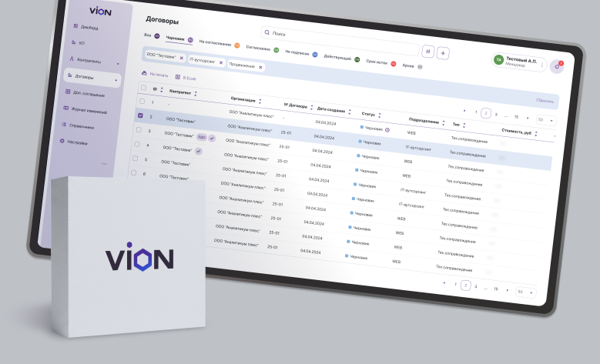
Task: Click the checkmark badge in row 4
Action: (198, 151)
